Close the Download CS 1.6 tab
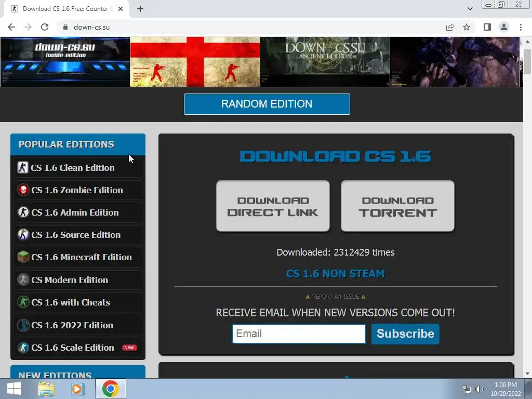Image resolution: width=532 pixels, height=399 pixels. point(121,9)
